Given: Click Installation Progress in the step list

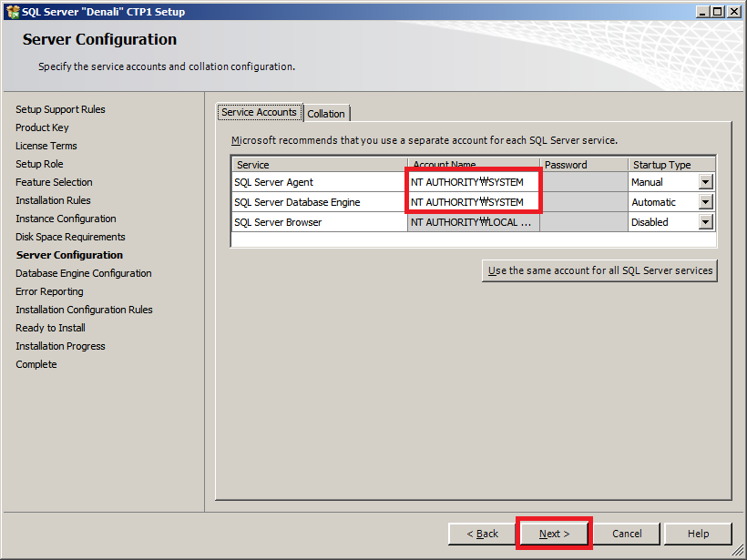Looking at the screenshot, I should pyautogui.click(x=60, y=346).
